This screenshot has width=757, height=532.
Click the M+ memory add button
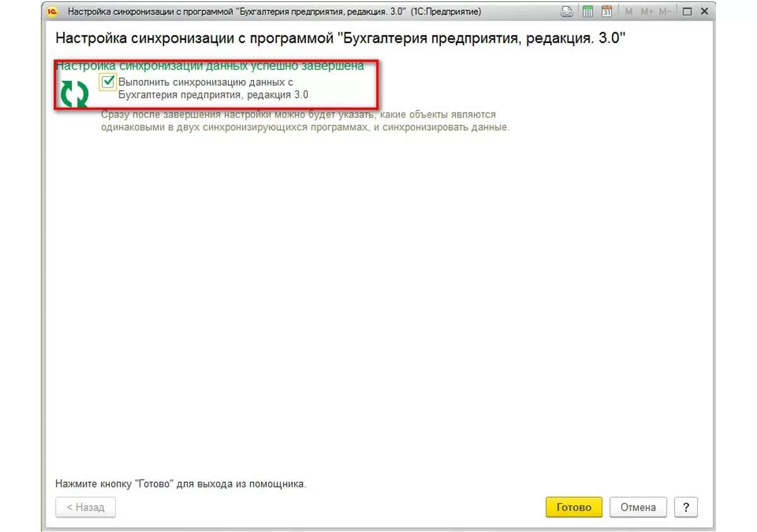(647, 11)
